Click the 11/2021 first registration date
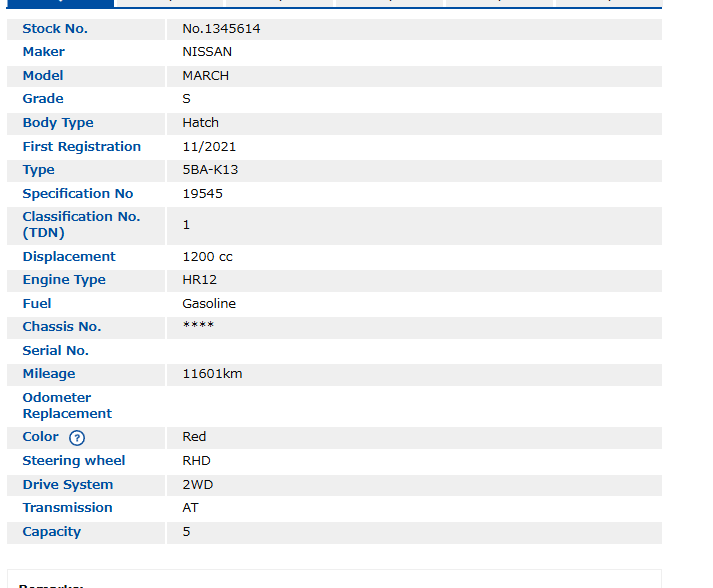The image size is (713, 588). click(209, 147)
